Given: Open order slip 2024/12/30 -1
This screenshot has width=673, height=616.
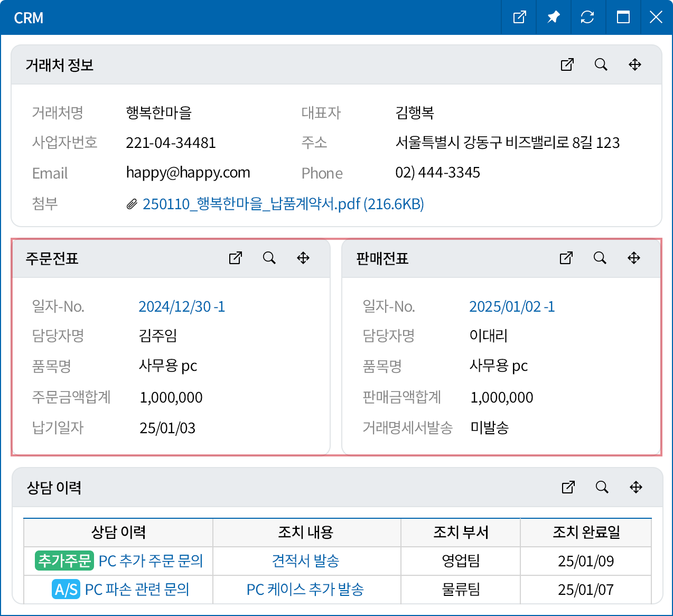Looking at the screenshot, I should (x=182, y=306).
